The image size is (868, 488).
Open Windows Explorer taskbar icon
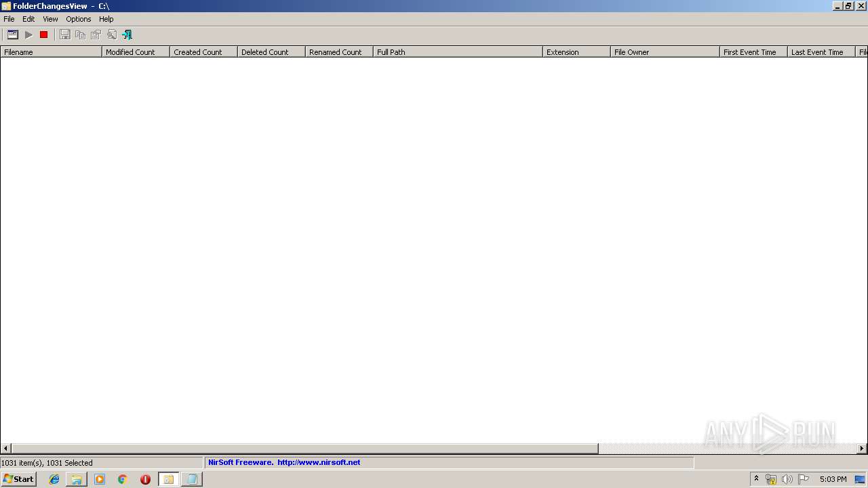tap(77, 479)
